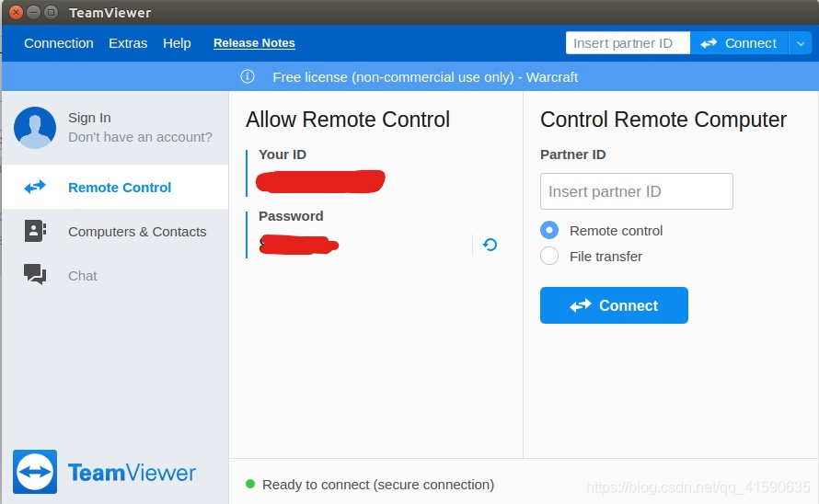
Task: Click the Computers & Contacts address book icon
Action: [35, 231]
